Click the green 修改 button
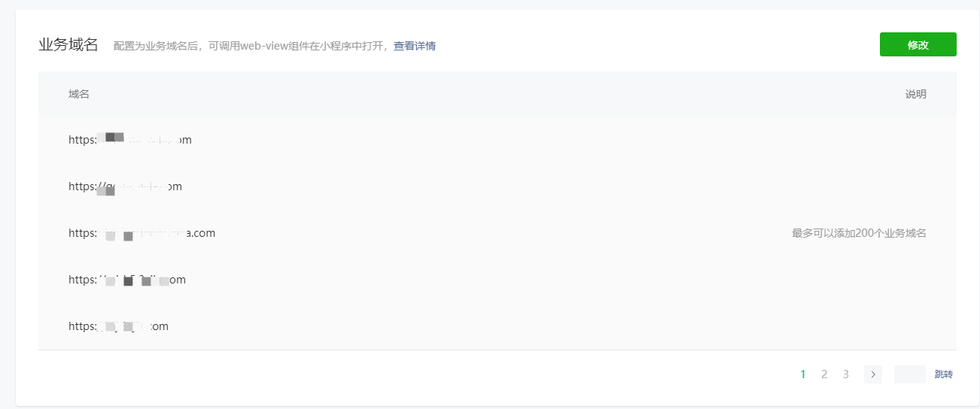980x409 pixels. (x=918, y=44)
